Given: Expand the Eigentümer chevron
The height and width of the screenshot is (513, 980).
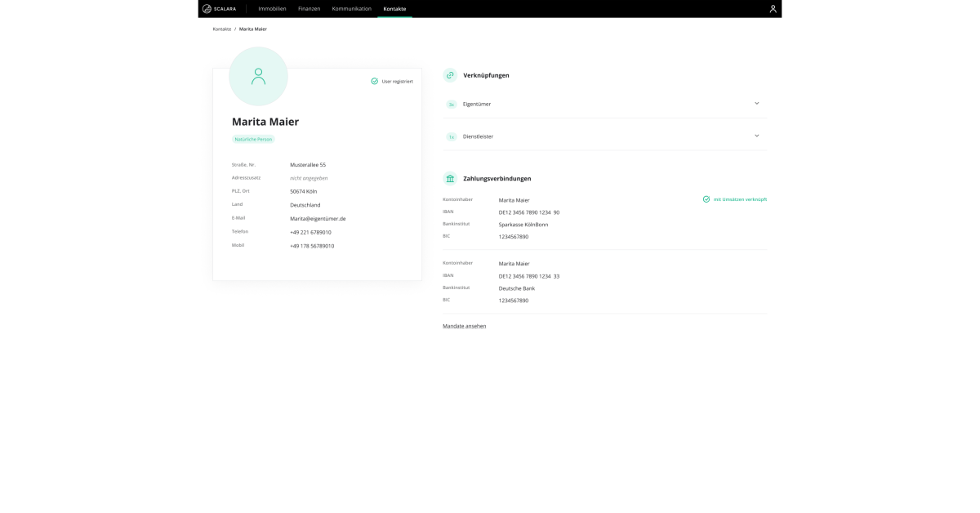Looking at the screenshot, I should pyautogui.click(x=757, y=104).
